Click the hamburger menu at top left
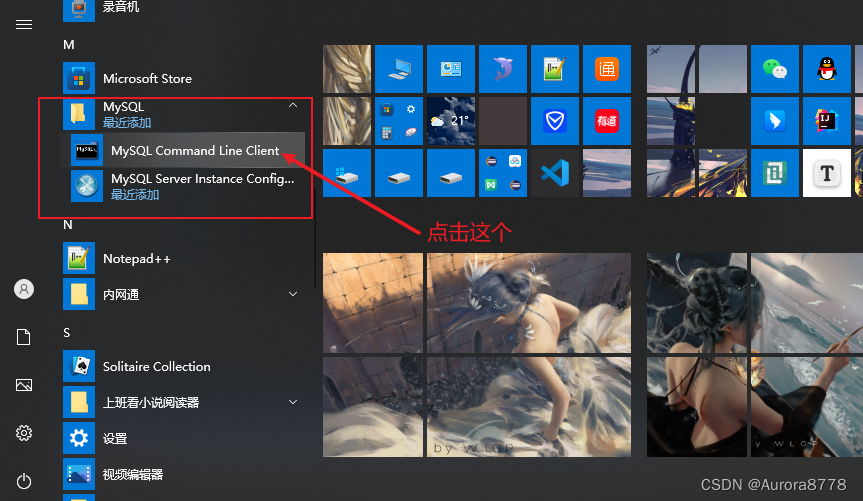The width and height of the screenshot is (863, 501). (x=24, y=25)
